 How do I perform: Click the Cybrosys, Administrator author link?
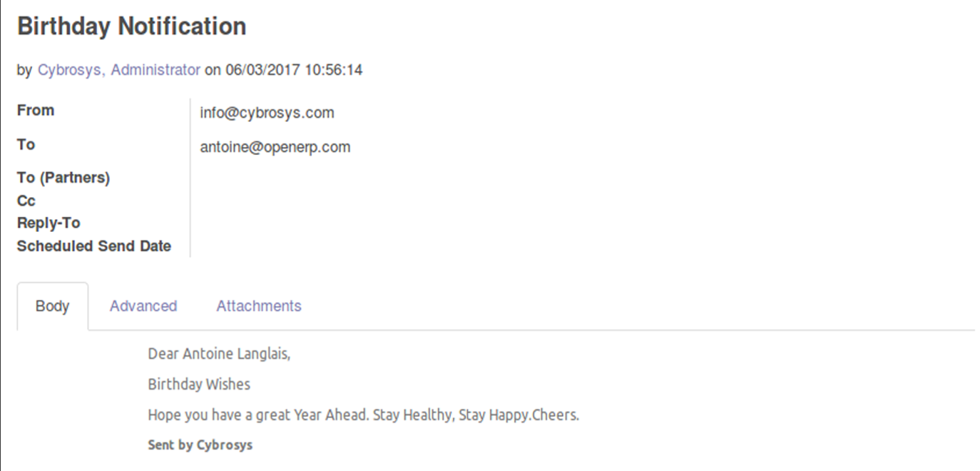tap(119, 70)
